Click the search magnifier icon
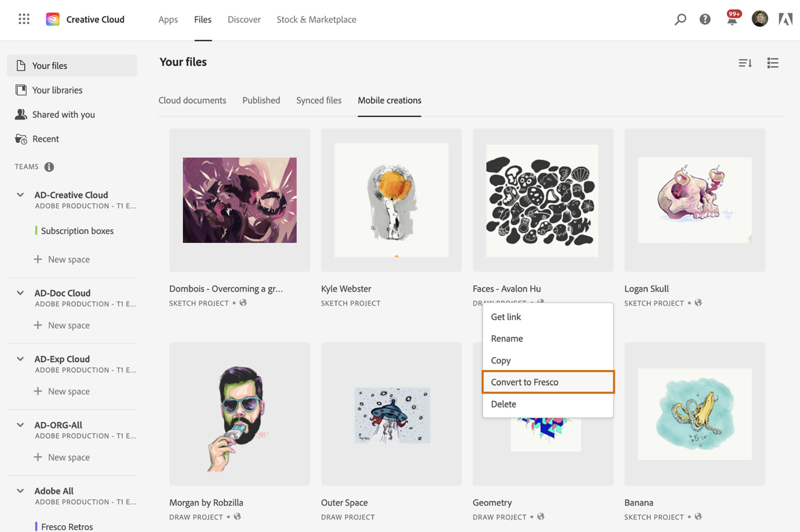Viewport: 800px width, 532px height. [680, 19]
